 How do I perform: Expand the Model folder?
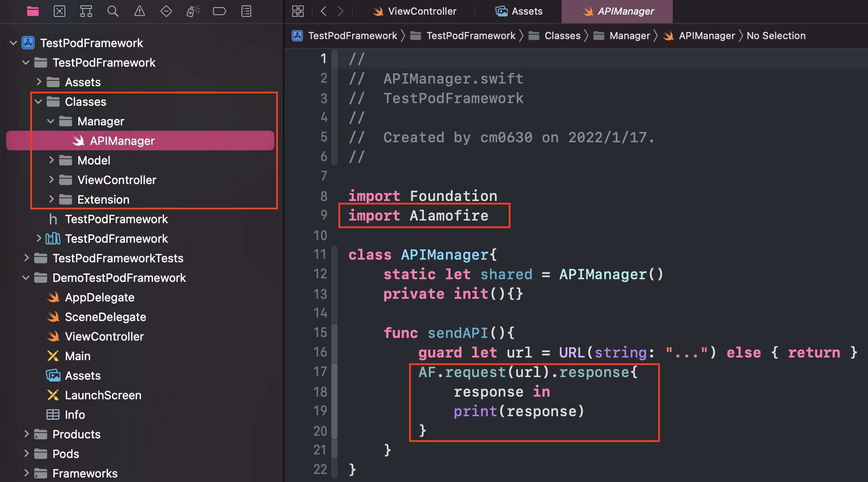(x=51, y=160)
